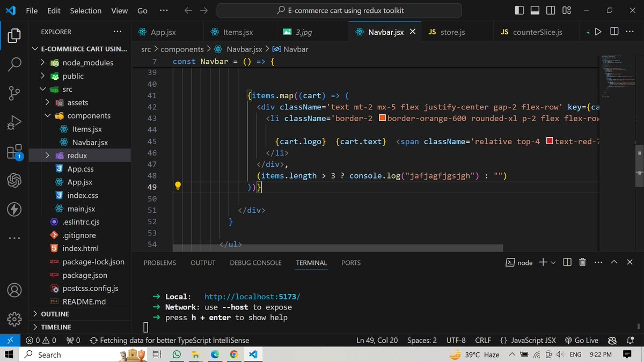Click the lightbulb code action icon on line 49
This screenshot has width=644, height=362.
click(178, 186)
